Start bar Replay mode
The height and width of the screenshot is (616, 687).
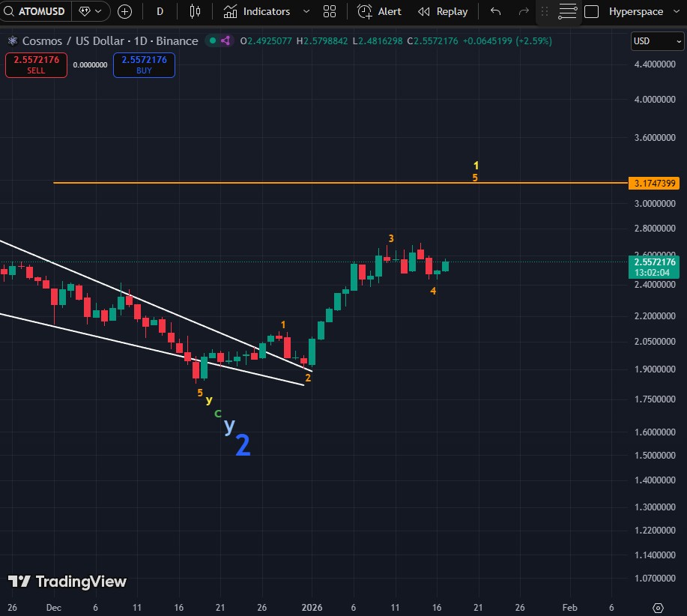pyautogui.click(x=443, y=11)
